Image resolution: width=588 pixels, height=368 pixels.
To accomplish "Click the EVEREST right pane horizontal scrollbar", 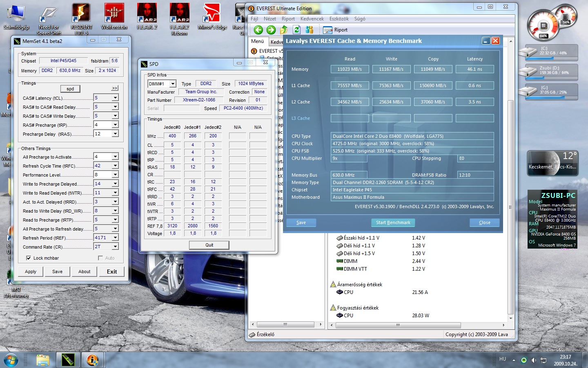I will click(398, 325).
